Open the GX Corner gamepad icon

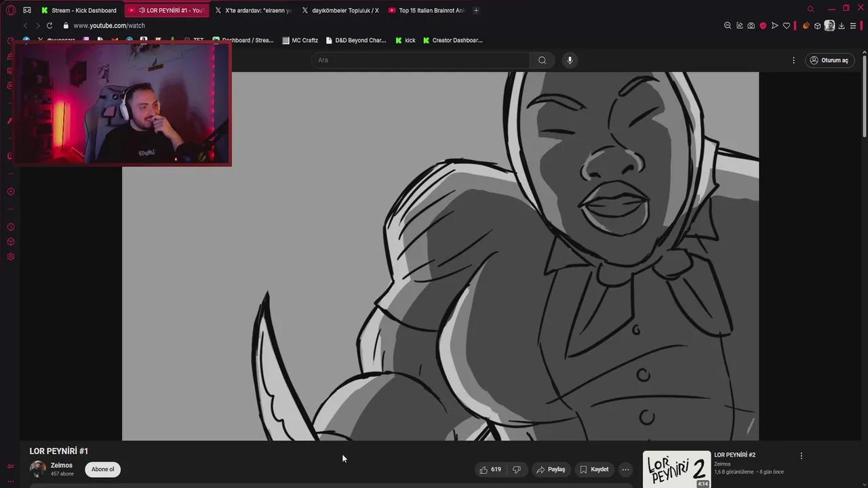(x=27, y=10)
